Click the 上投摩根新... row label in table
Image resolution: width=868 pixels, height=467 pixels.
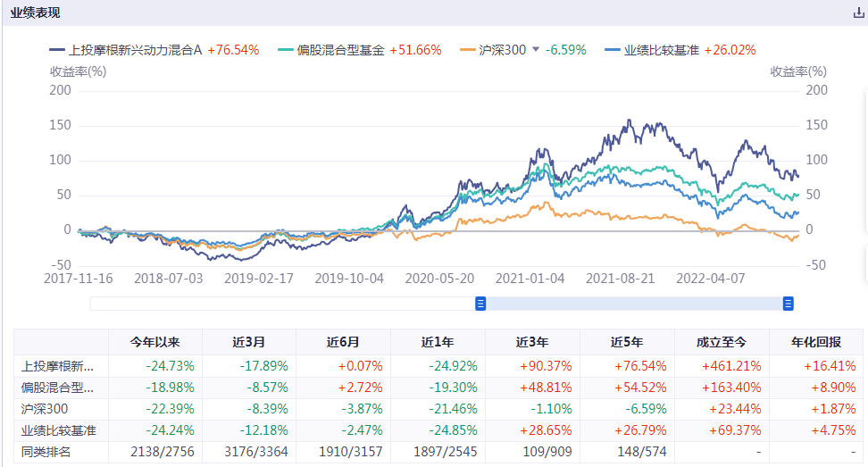pyautogui.click(x=58, y=366)
